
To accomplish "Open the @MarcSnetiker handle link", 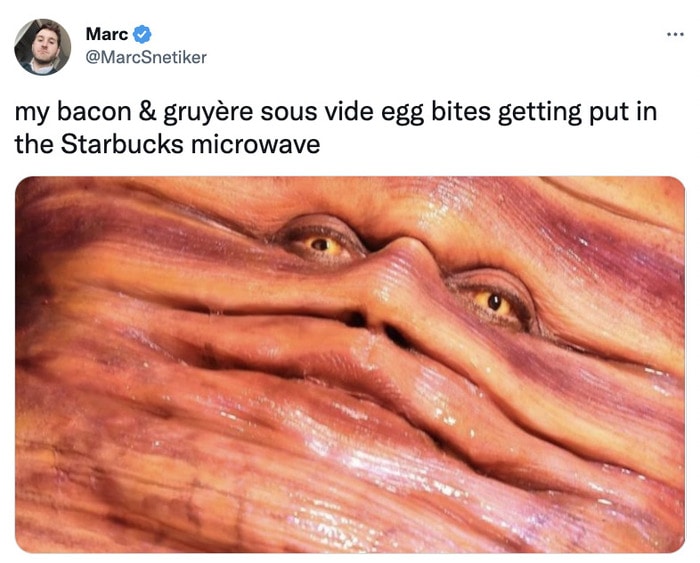I will 146,58.
